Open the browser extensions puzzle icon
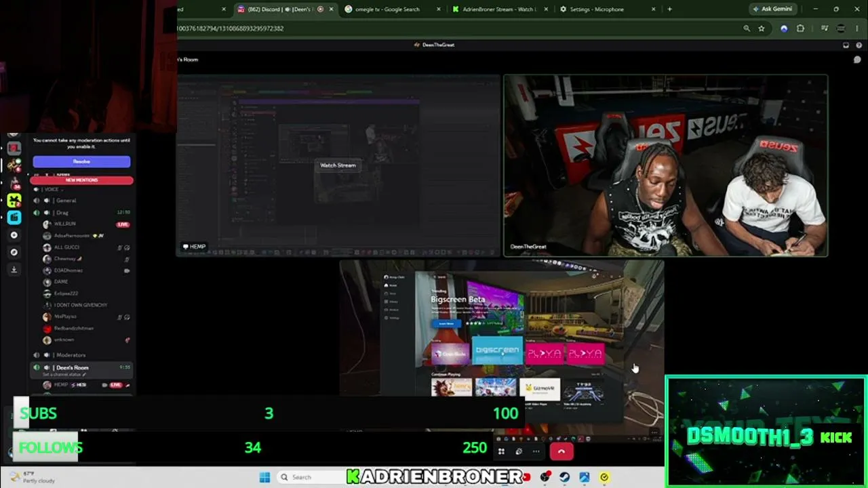Image resolution: width=868 pixels, height=488 pixels. tap(800, 28)
